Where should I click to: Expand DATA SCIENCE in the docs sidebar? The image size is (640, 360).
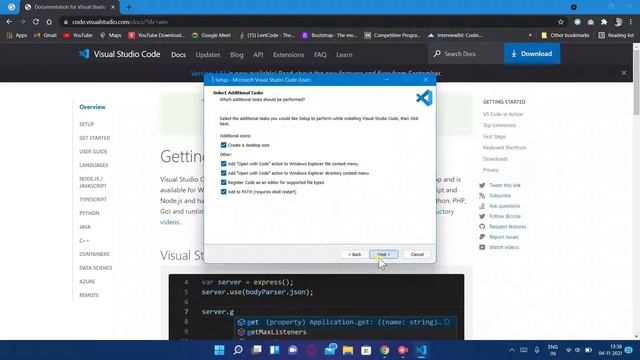click(x=96, y=268)
